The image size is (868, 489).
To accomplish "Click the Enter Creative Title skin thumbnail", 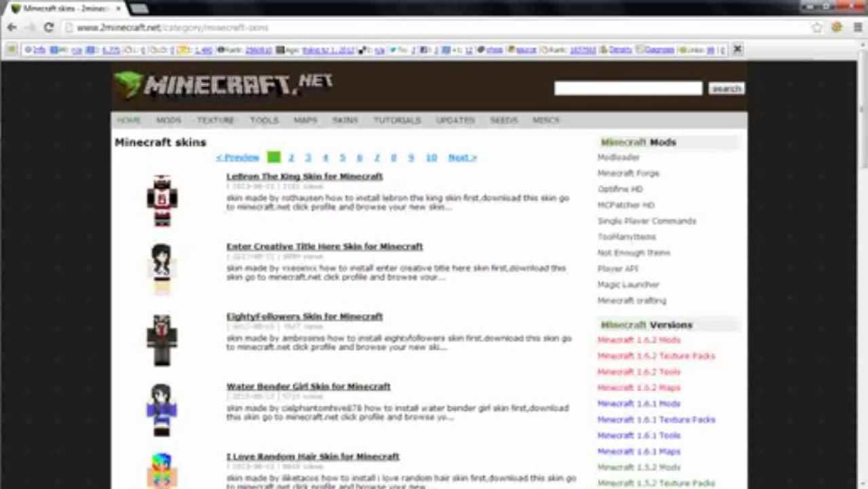I will 162,270.
